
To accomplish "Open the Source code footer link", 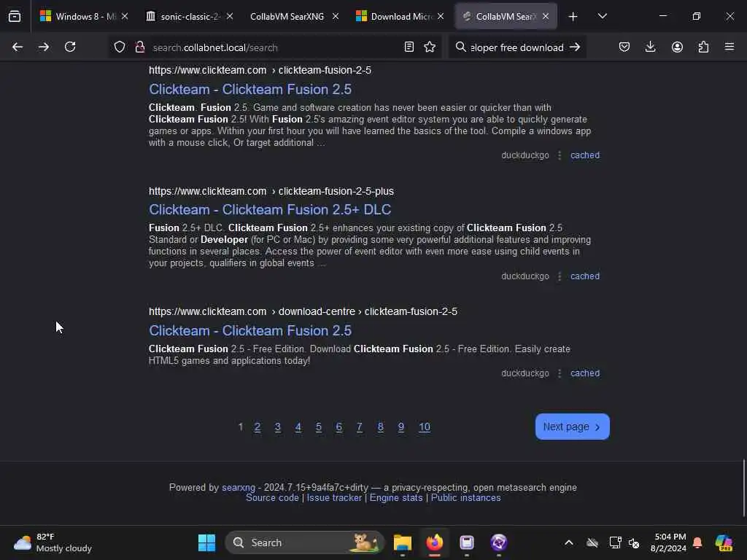I will (x=272, y=497).
